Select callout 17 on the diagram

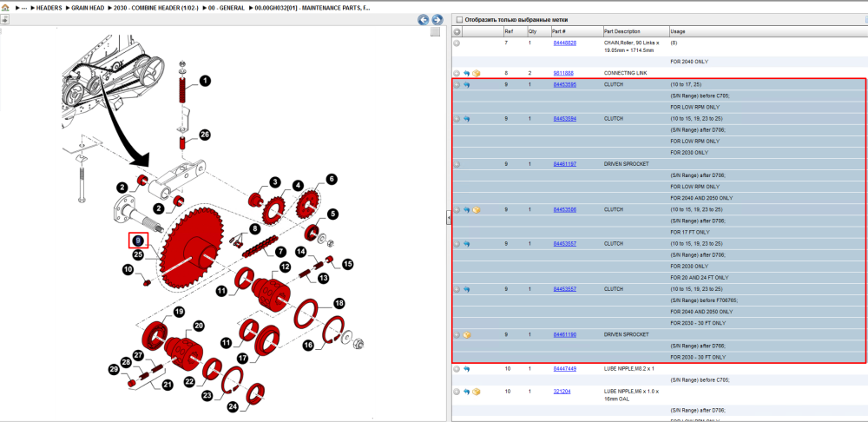coord(241,358)
